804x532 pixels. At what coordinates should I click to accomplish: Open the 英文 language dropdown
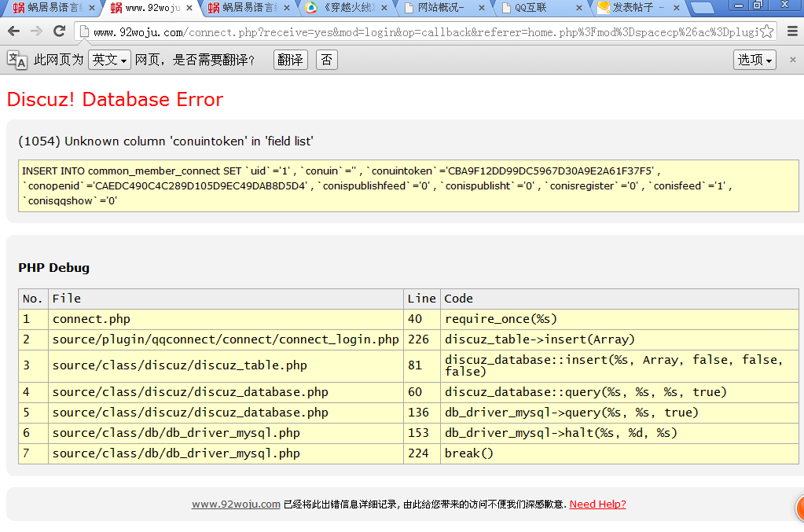108,60
